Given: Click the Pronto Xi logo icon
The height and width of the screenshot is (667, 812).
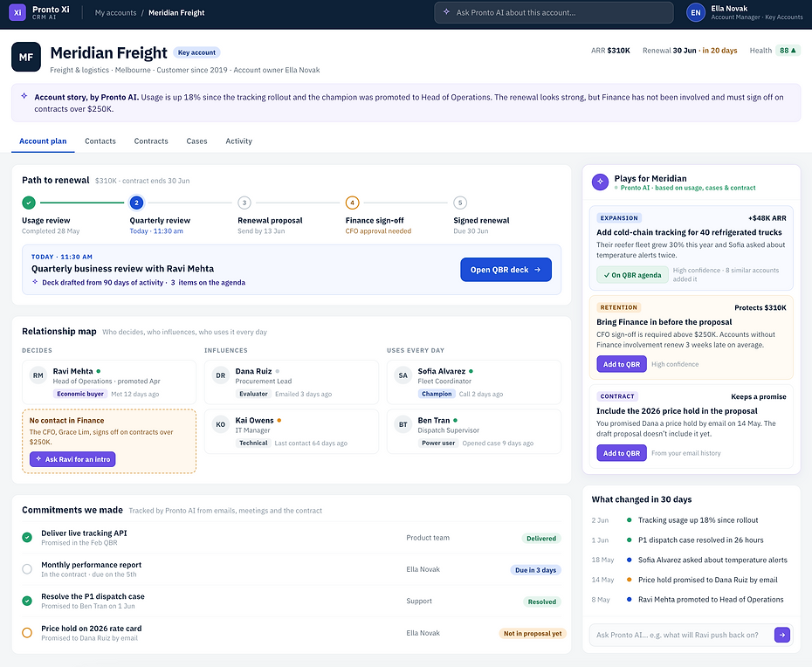Looking at the screenshot, I should (x=17, y=12).
